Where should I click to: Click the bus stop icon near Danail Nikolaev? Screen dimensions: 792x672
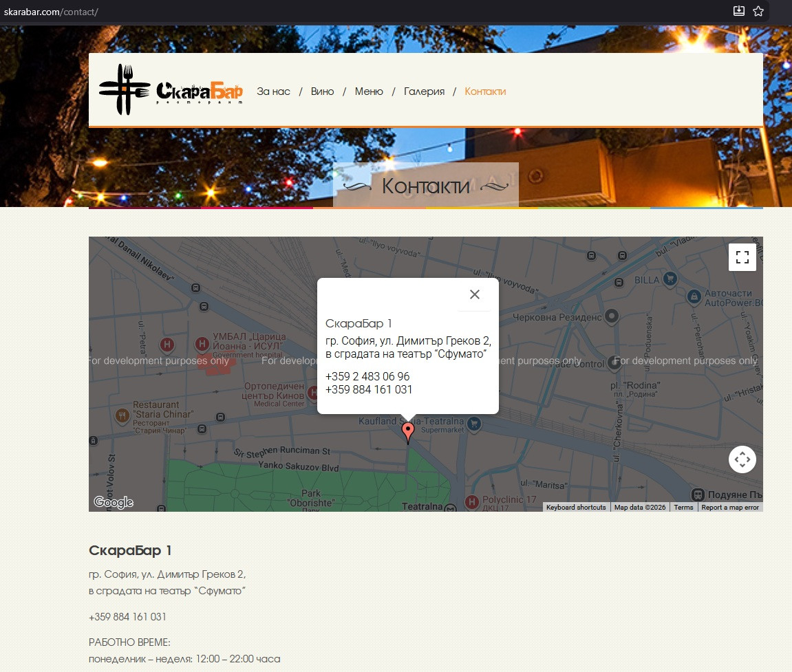pos(195,288)
